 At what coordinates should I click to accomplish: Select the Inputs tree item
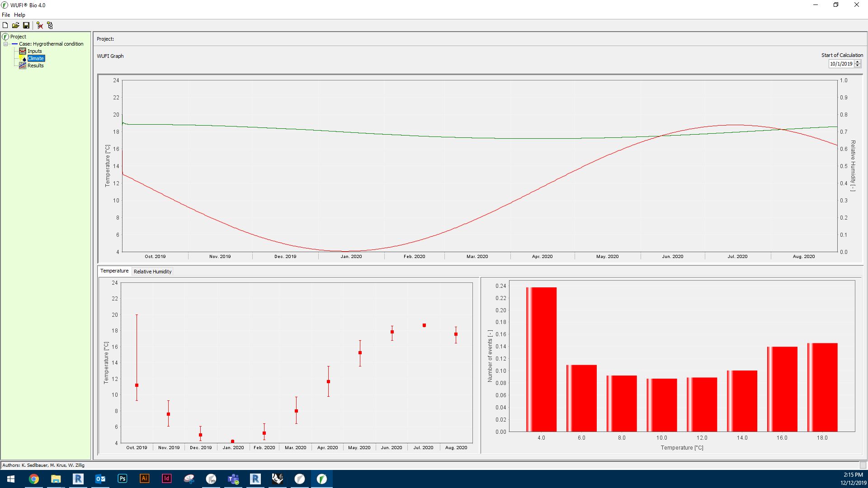coord(34,51)
